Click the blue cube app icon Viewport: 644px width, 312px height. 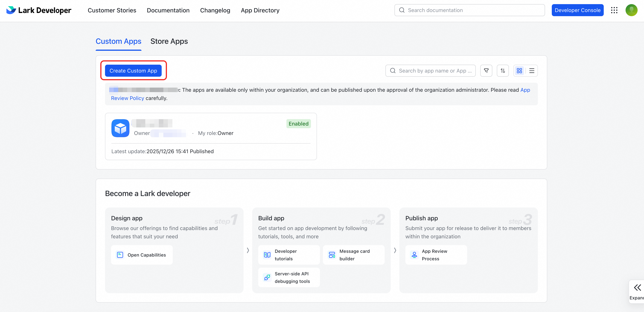120,128
